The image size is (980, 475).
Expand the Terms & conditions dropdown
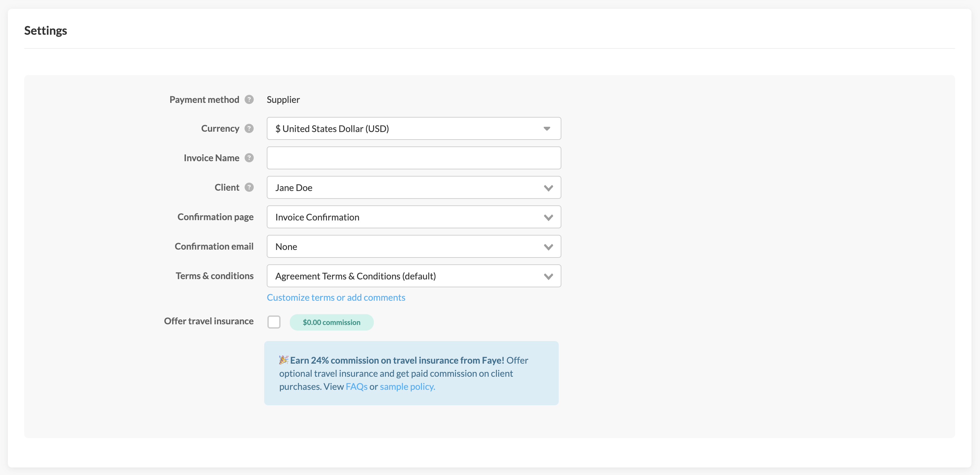413,276
